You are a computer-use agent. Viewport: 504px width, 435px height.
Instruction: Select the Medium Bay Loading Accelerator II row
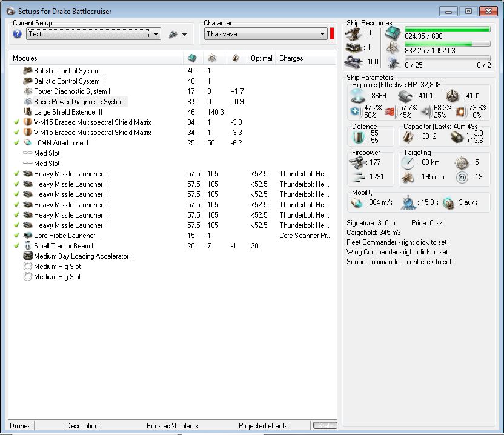(x=173, y=256)
